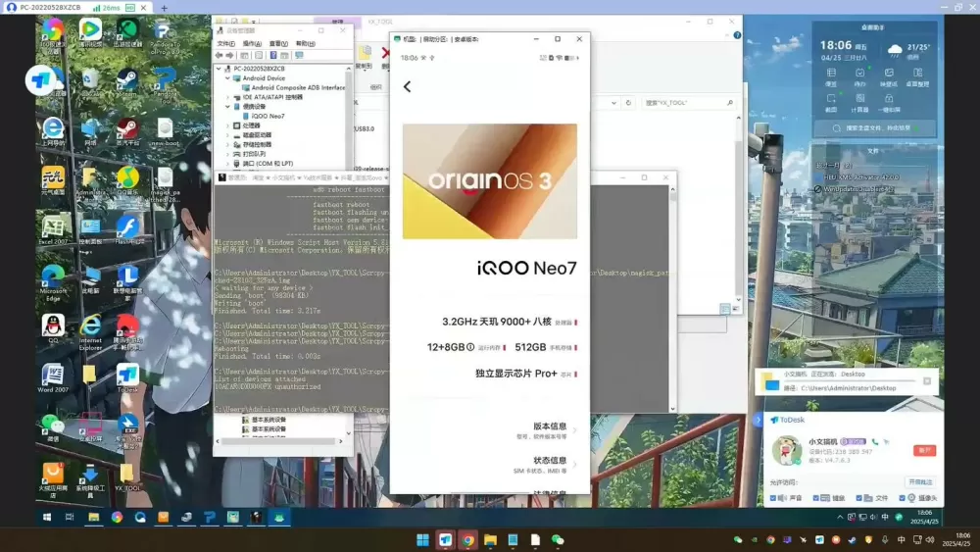Viewport: 980px width, 552px height.
Task: Click back arrow in Device Manager toolbar
Action: point(220,56)
